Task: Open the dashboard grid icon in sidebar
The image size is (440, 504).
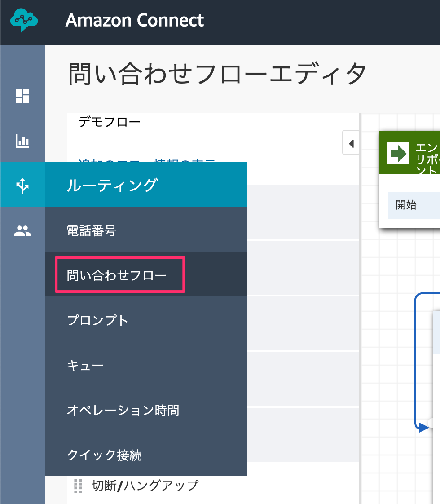Action: pyautogui.click(x=22, y=96)
